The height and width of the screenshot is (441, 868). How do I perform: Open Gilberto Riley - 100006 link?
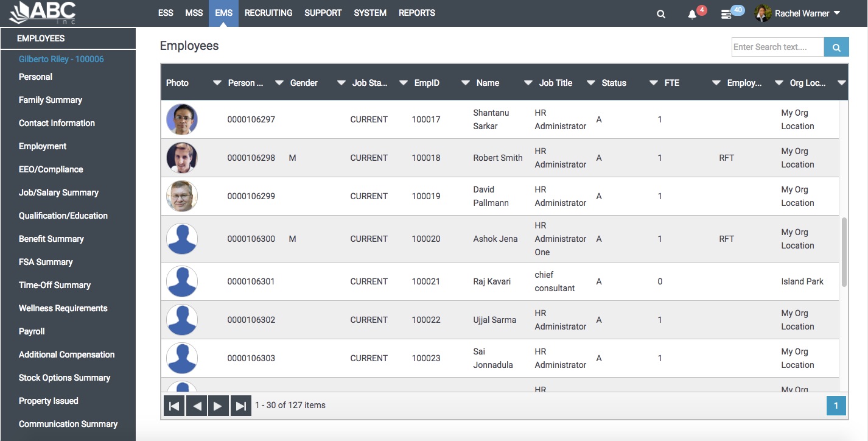pos(61,59)
